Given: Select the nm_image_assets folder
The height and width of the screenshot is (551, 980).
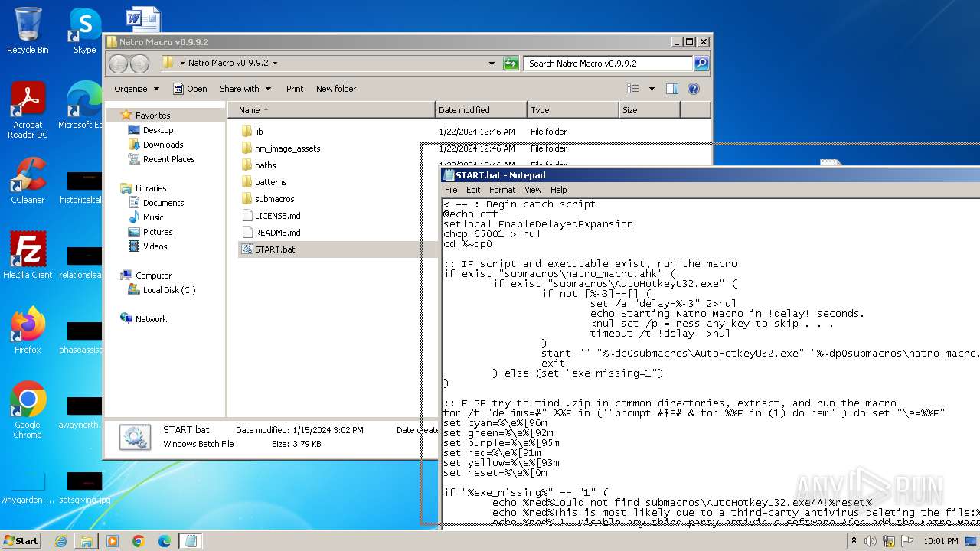Looking at the screenshot, I should [x=287, y=148].
